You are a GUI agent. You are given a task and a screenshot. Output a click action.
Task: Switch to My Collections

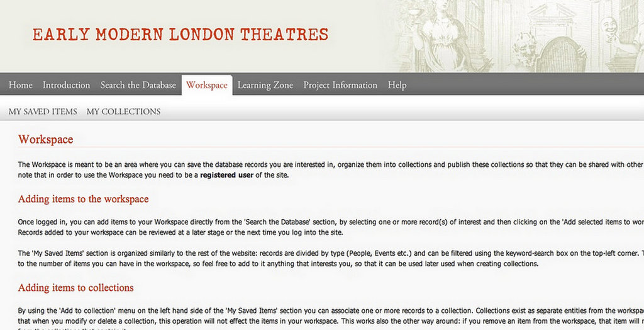pos(123,111)
